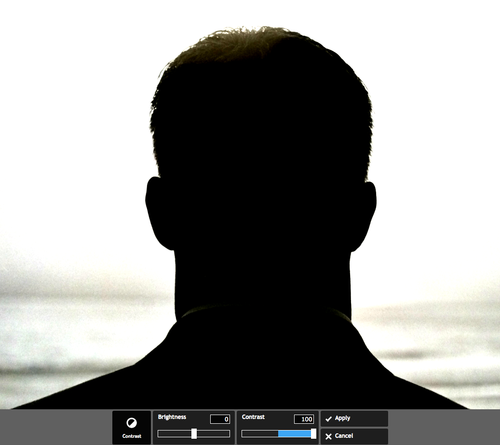Click the Brightness value field showing 0
The height and width of the screenshot is (445, 500).
click(220, 419)
